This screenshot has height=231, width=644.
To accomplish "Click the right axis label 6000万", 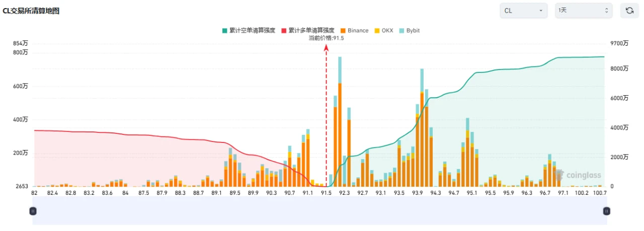I will [x=618, y=98].
